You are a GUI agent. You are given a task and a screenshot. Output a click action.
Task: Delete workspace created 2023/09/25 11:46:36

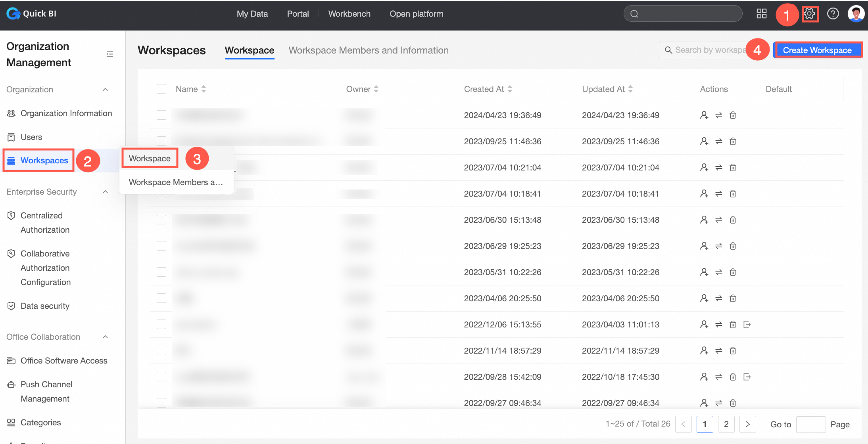pos(733,142)
